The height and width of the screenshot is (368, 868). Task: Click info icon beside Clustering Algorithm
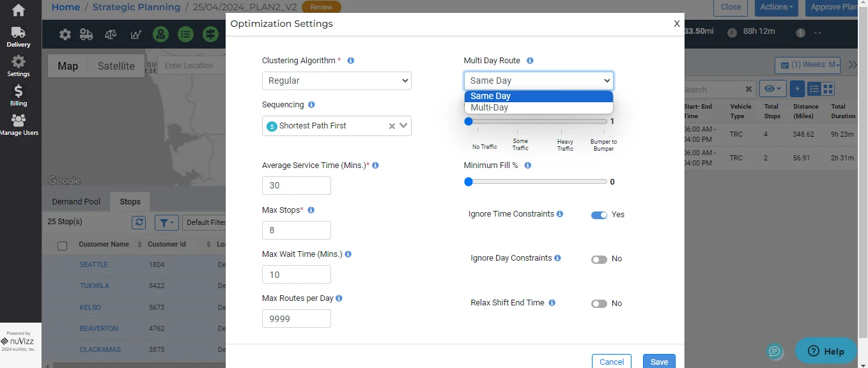coord(350,61)
